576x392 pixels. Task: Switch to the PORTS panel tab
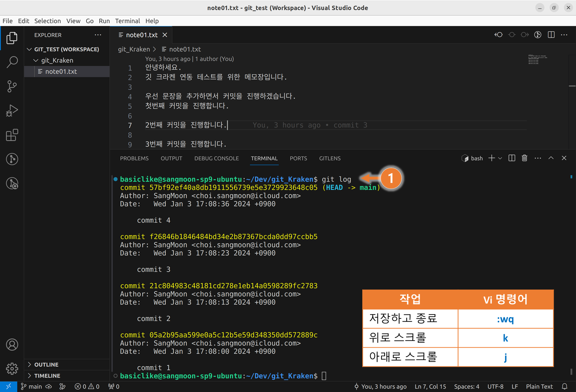[298, 158]
